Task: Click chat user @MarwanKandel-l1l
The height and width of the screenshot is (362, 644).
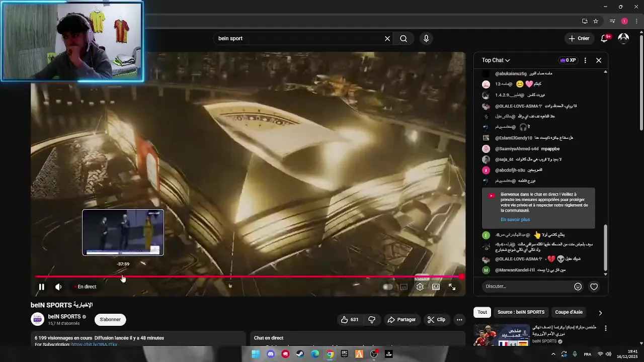Action: [515, 270]
